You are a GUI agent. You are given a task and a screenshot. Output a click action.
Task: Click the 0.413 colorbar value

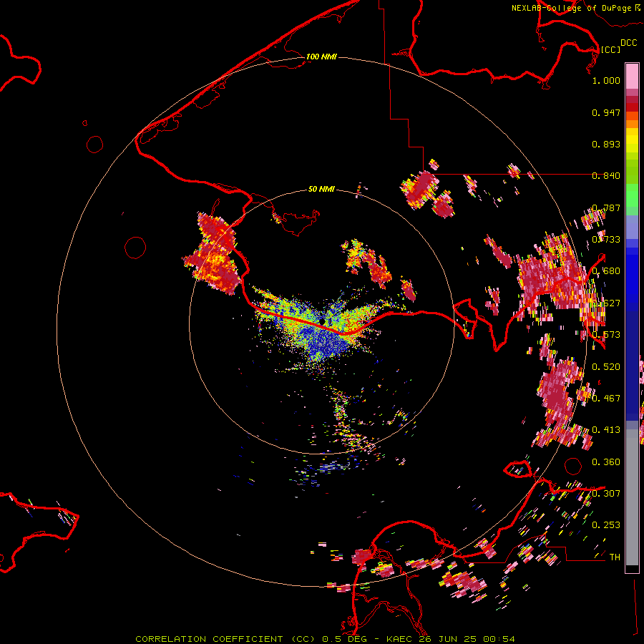[606, 430]
